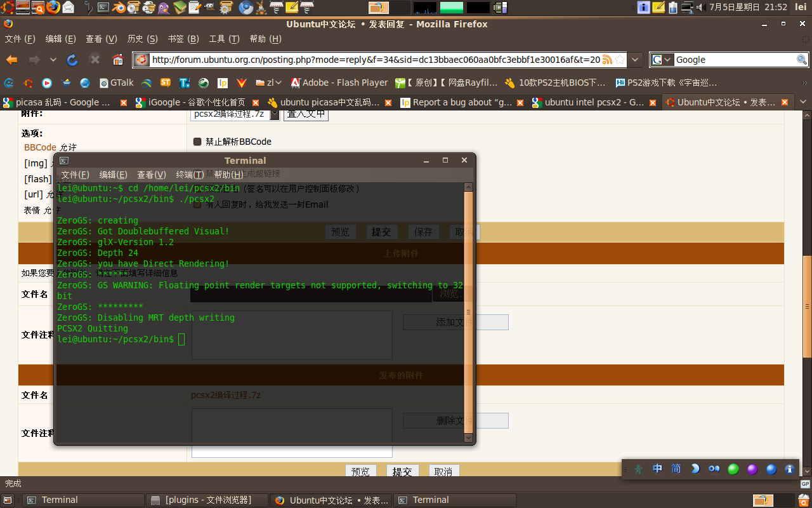Toggle 禁止解析BBCode checkbox
The width and height of the screenshot is (812, 508).
(x=197, y=142)
